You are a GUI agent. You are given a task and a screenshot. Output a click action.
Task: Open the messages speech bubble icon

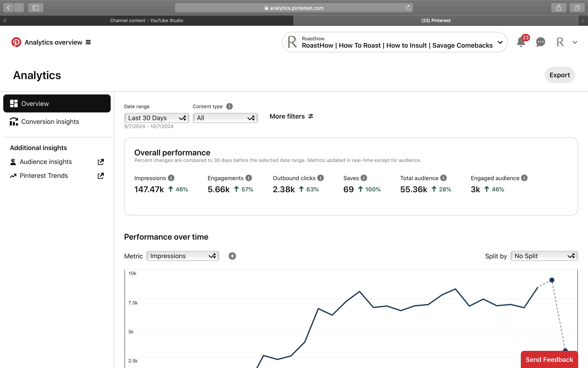[540, 42]
